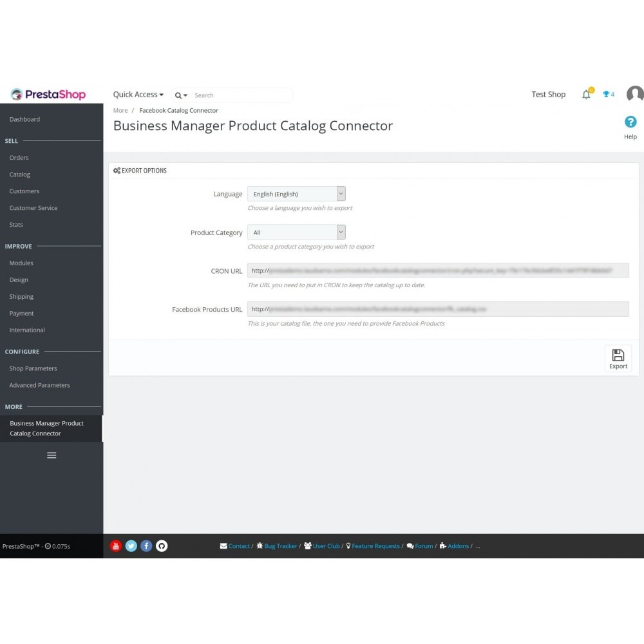The height and width of the screenshot is (644, 644).
Task: Click the Twitter icon in footer
Action: point(131,546)
